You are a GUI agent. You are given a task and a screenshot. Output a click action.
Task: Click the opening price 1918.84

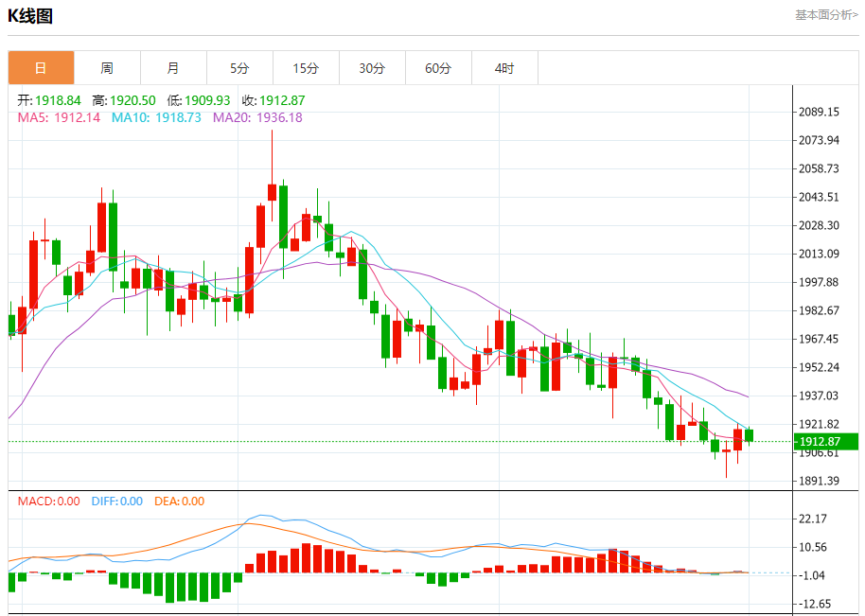click(x=58, y=100)
